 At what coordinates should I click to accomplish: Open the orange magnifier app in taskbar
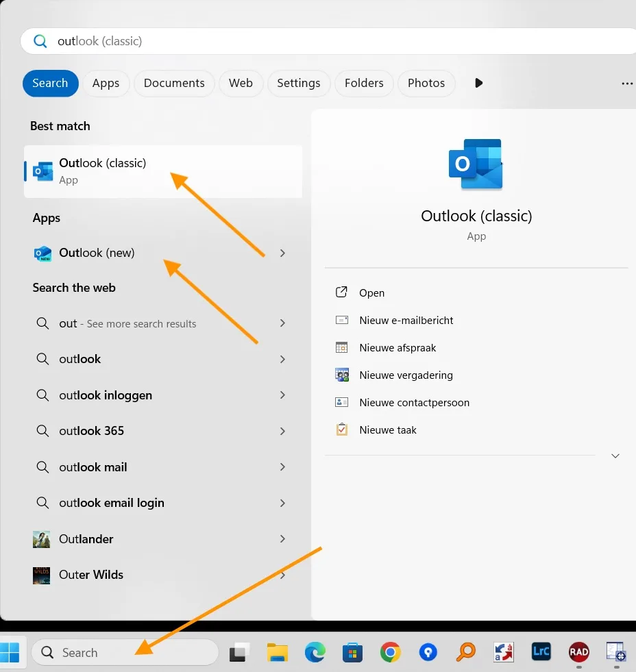click(466, 652)
